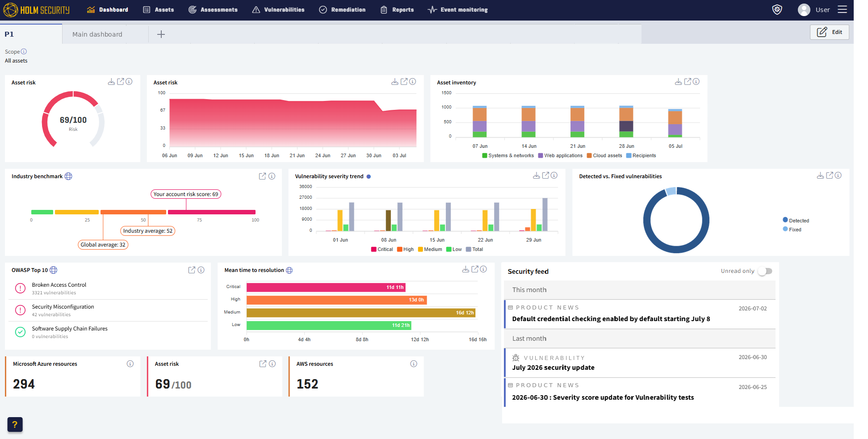Click globe icon beside OWASP Top 10

coord(54,270)
